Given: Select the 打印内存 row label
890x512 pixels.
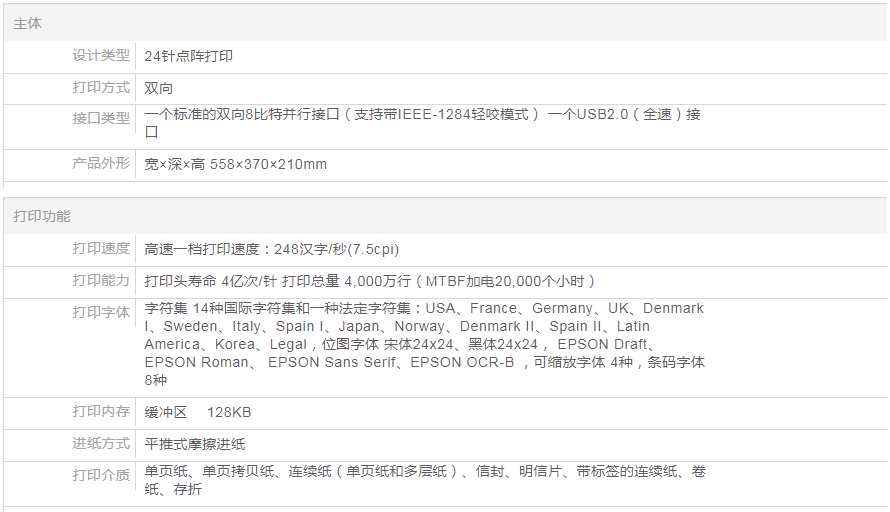Looking at the screenshot, I should coord(101,411).
